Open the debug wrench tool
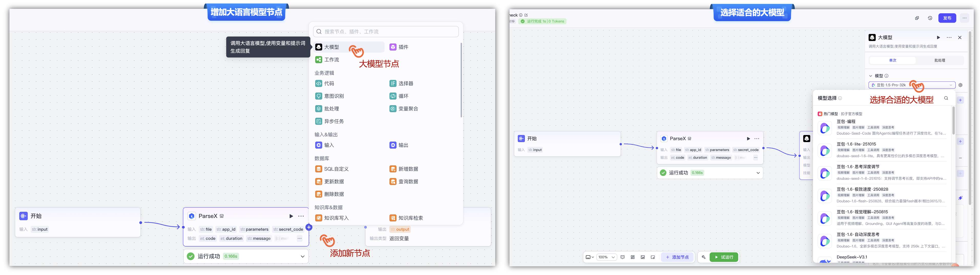This screenshot has width=980, height=275. (704, 258)
